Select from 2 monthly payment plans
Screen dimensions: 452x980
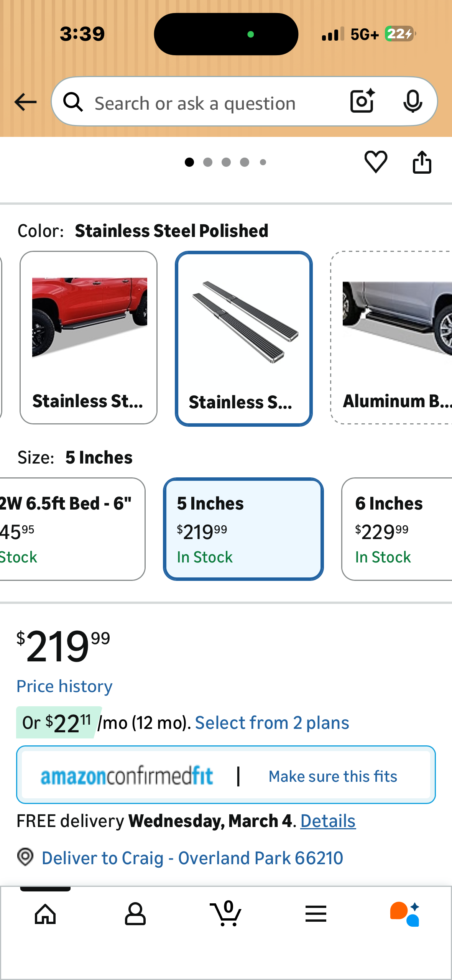(272, 722)
